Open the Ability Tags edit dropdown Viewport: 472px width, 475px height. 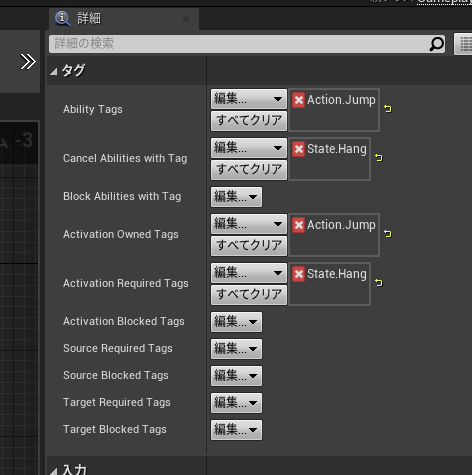click(x=249, y=99)
